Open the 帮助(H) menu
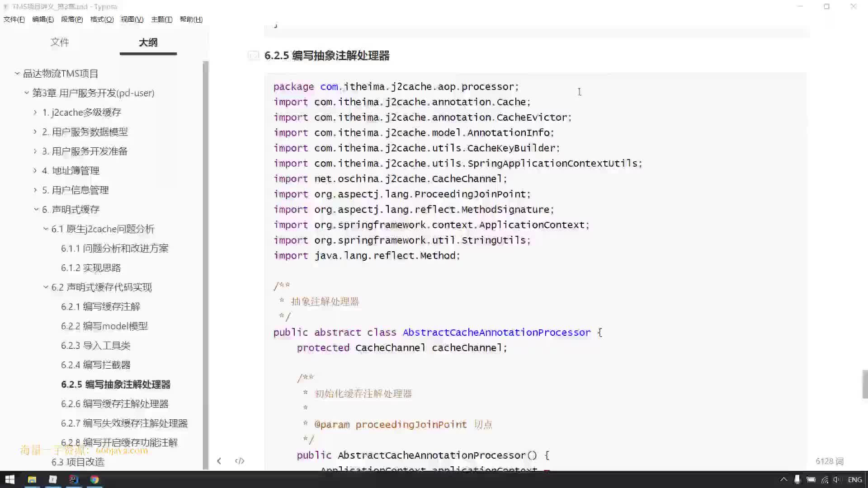The width and height of the screenshot is (868, 488). point(191,19)
